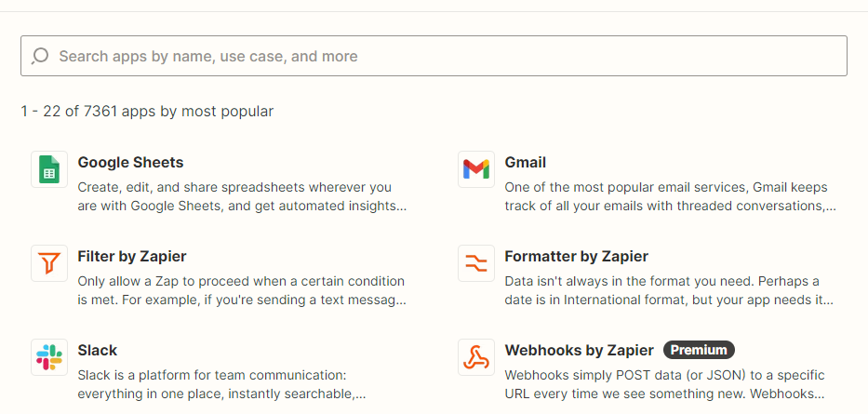Viewport: 868px width, 414px height.
Task: Go to the Formatter by Zapier title
Action: [576, 256]
